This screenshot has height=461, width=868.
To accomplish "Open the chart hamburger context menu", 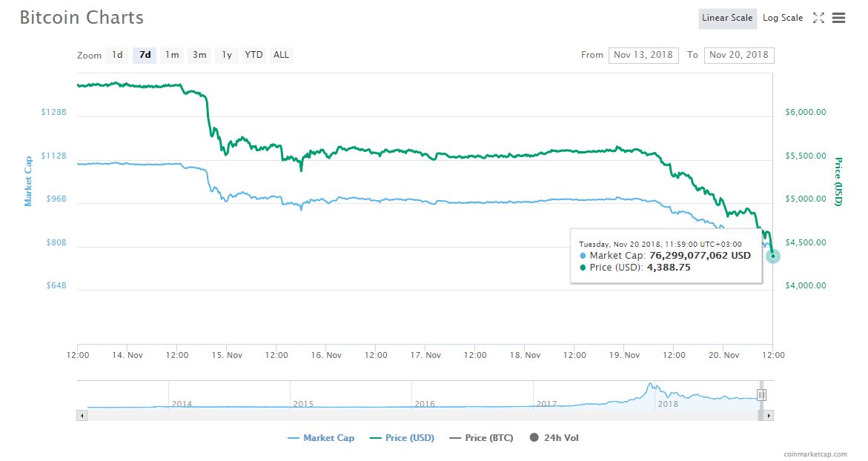I will coord(838,19).
